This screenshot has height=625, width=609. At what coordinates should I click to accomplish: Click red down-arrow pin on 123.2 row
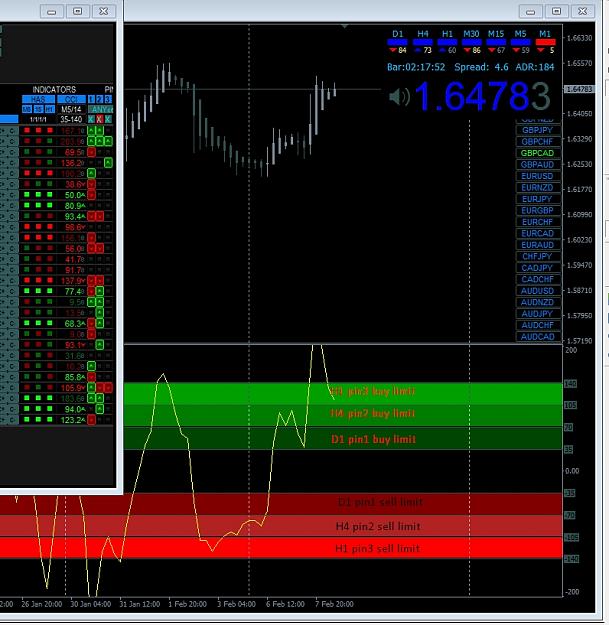(91, 420)
